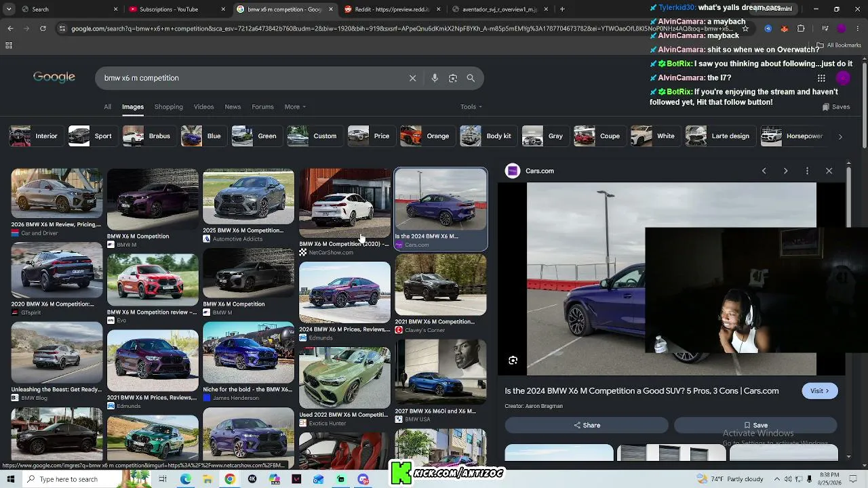The width and height of the screenshot is (868, 488).
Task: Show next image in preview panel
Action: [786, 171]
